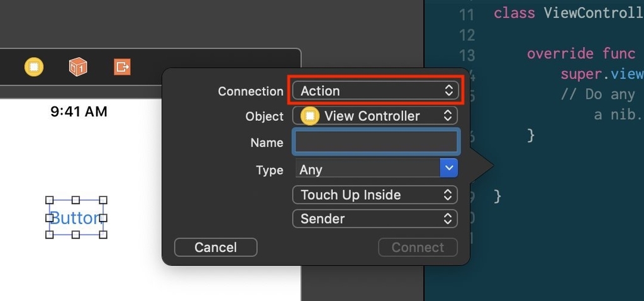
Task: Click the yellow View Controller dock icon
Action: pyautogui.click(x=34, y=67)
